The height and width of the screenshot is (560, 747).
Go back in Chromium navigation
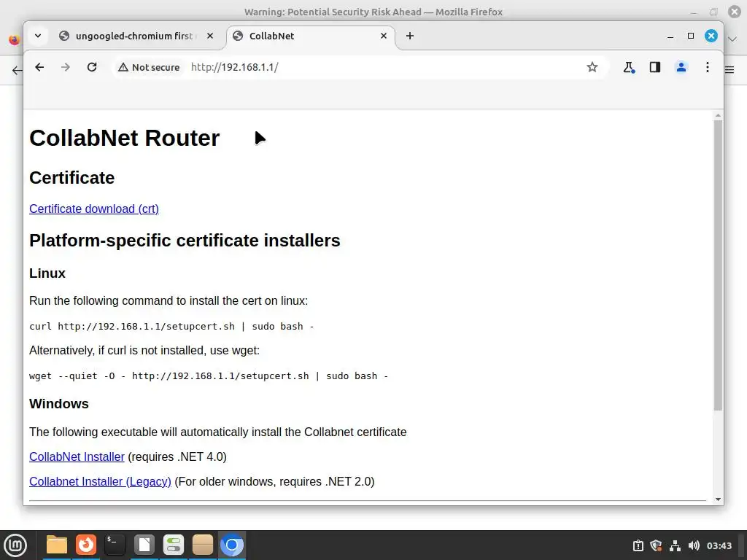[39, 67]
